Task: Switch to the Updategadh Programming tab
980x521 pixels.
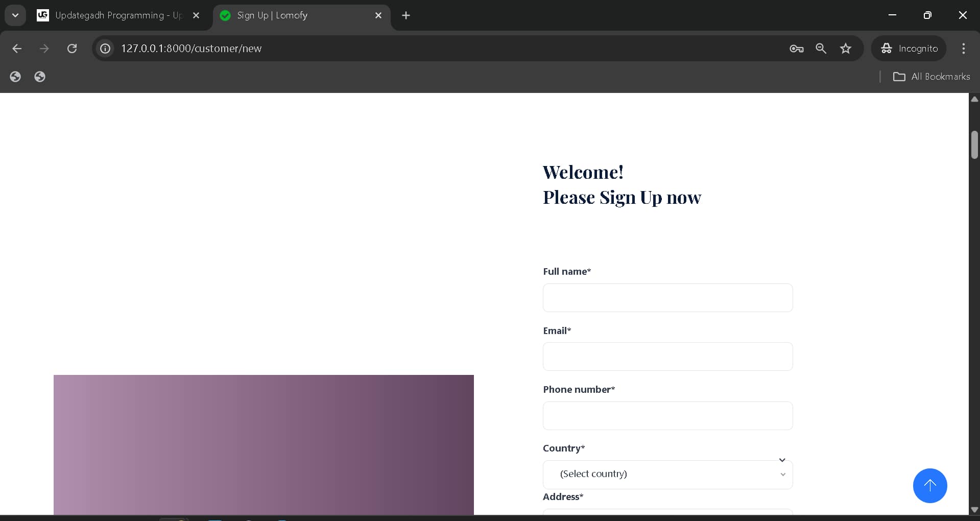Action: [112, 15]
